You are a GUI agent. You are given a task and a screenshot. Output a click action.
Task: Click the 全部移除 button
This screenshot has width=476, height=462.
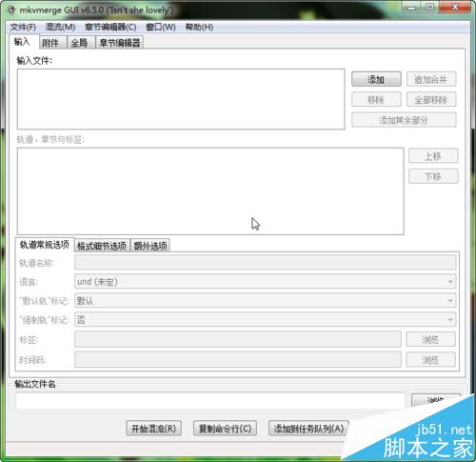tap(431, 100)
